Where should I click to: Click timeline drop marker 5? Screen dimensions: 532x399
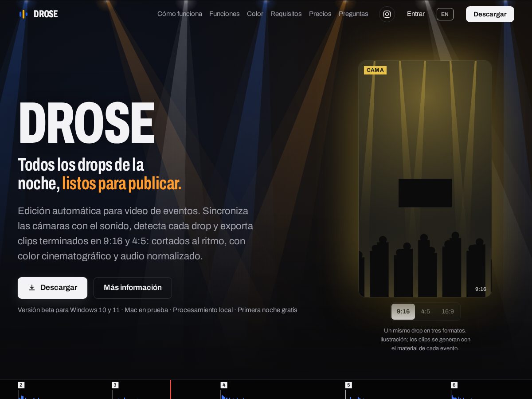(x=348, y=385)
